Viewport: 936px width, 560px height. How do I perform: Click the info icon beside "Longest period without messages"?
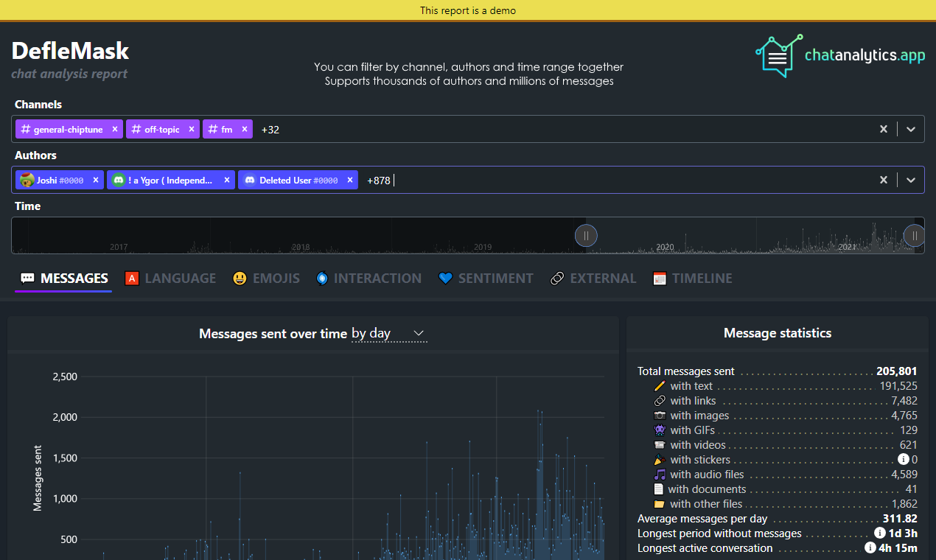click(x=879, y=533)
